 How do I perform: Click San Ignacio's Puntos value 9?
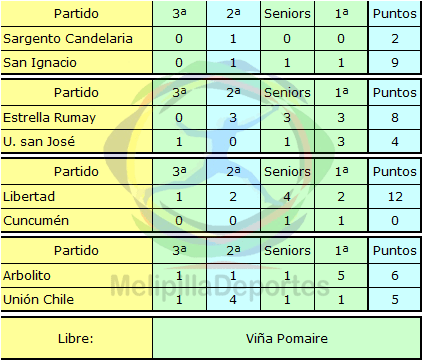[x=395, y=62]
